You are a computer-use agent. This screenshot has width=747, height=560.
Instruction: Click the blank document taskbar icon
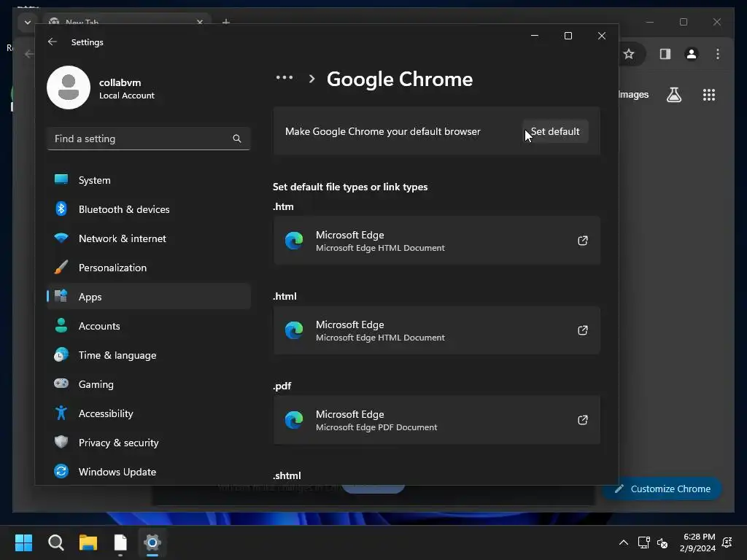coord(120,542)
